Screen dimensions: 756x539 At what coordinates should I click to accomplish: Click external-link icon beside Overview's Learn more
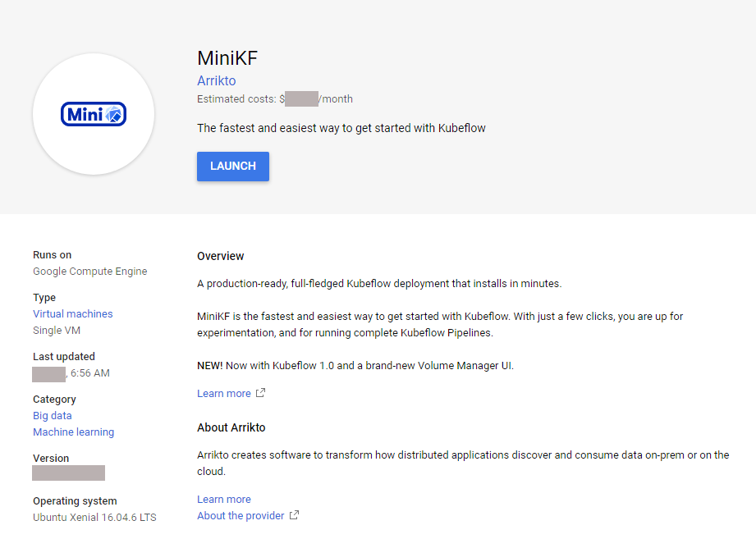click(260, 393)
